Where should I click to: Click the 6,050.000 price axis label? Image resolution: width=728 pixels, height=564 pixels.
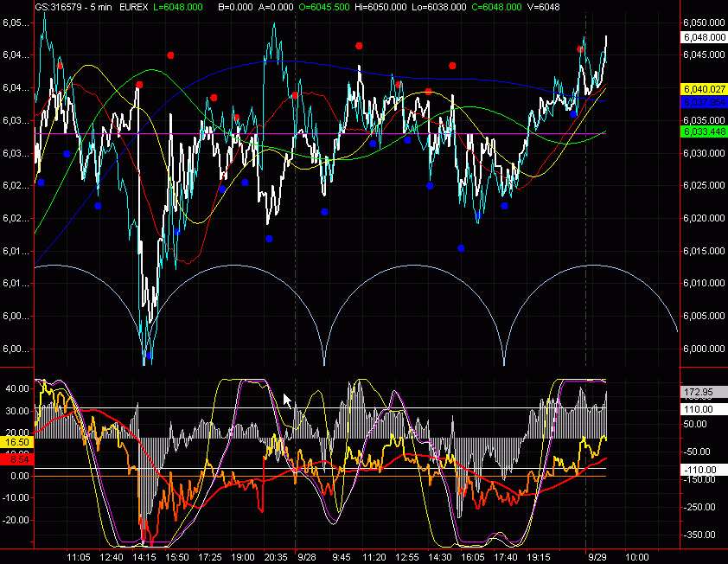705,22
